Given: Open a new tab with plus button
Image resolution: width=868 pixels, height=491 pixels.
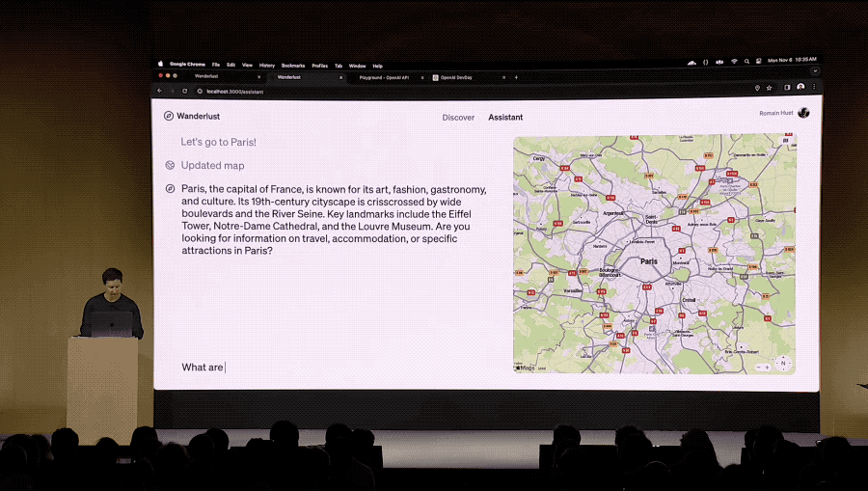Looking at the screenshot, I should (x=516, y=77).
